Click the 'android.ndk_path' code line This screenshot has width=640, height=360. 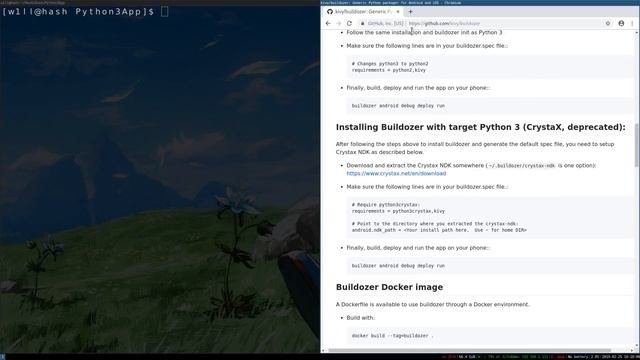pyautogui.click(x=439, y=230)
